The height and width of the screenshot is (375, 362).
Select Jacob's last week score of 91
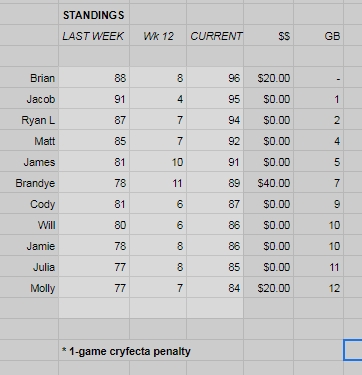94,99
